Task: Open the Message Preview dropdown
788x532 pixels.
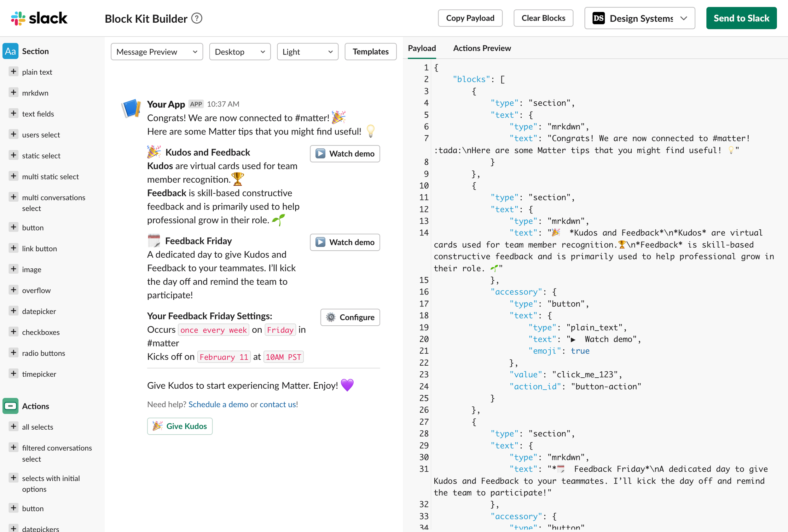Action: click(x=157, y=52)
